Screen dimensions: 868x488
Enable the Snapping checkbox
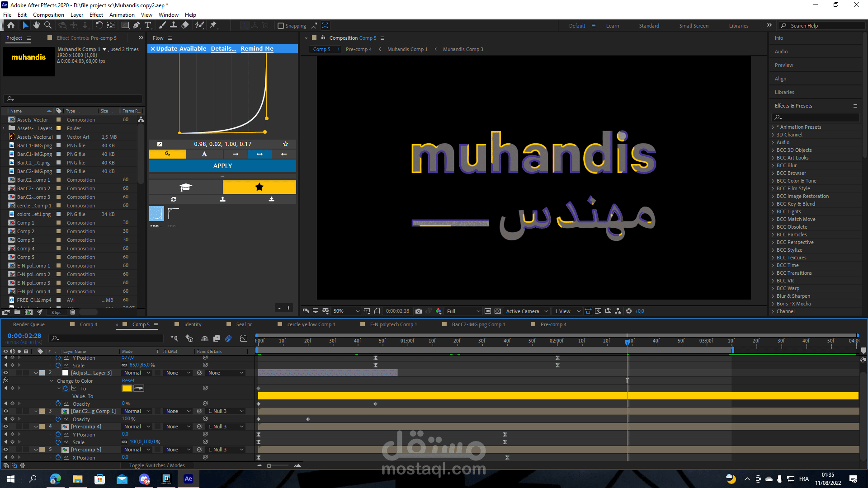(x=281, y=26)
